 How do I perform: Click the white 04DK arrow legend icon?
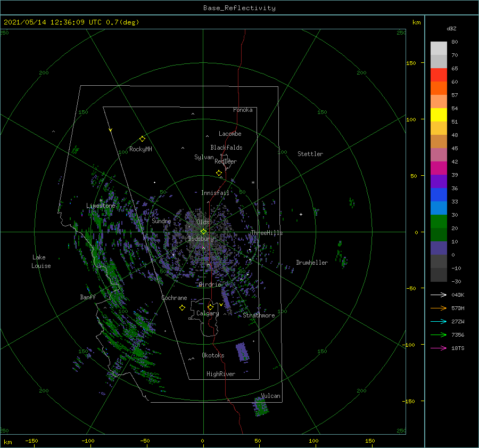(x=439, y=295)
